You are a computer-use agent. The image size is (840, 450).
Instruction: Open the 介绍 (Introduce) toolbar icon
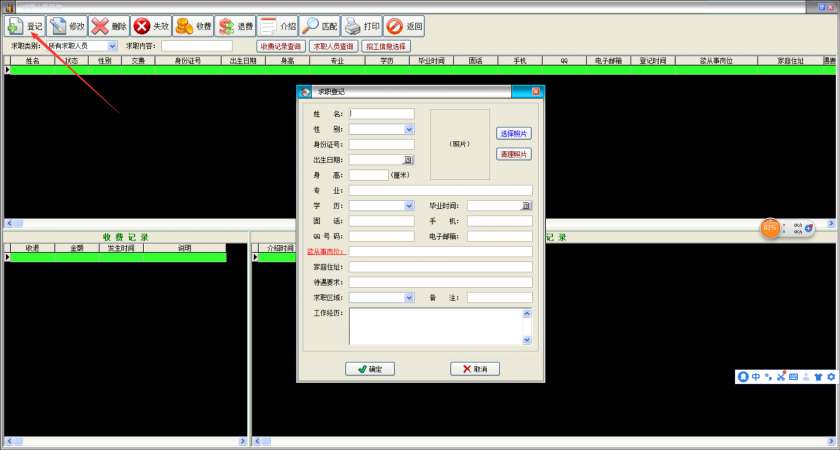tap(269, 26)
